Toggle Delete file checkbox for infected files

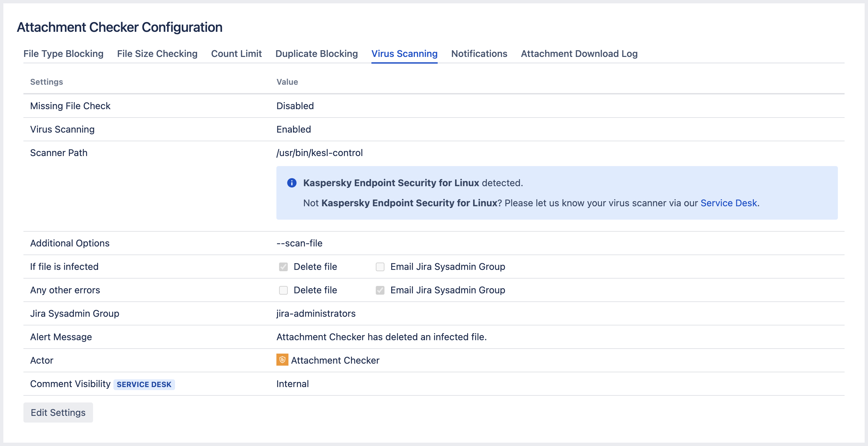[283, 267]
